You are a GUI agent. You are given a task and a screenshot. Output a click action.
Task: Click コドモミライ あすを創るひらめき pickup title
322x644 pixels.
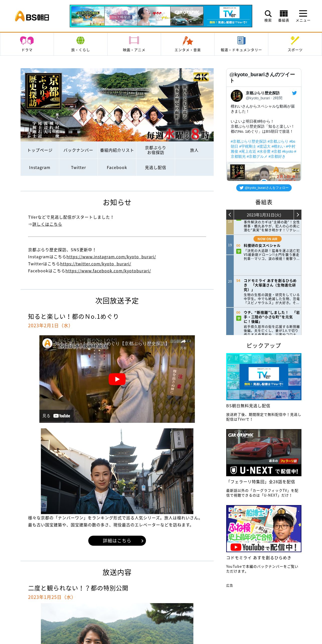(259, 558)
